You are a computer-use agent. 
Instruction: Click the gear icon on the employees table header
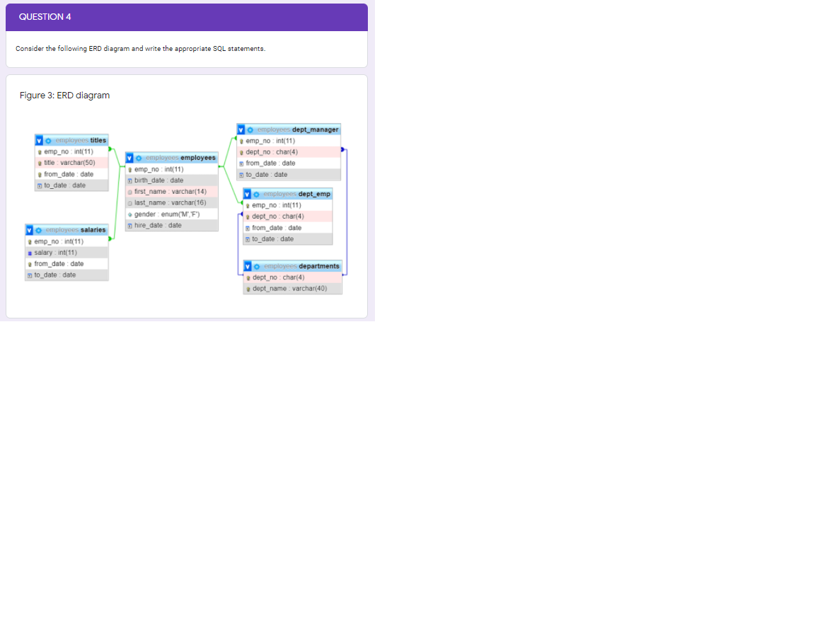(138, 159)
